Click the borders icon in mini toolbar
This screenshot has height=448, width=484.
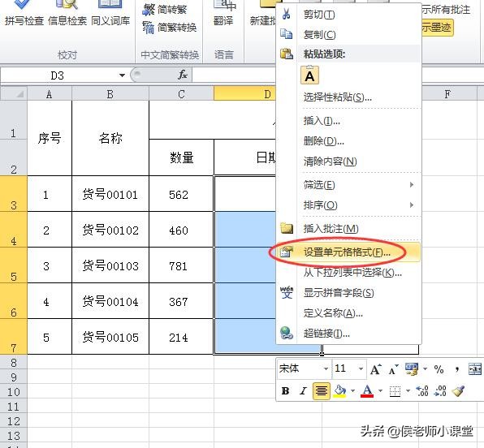pyautogui.click(x=395, y=391)
